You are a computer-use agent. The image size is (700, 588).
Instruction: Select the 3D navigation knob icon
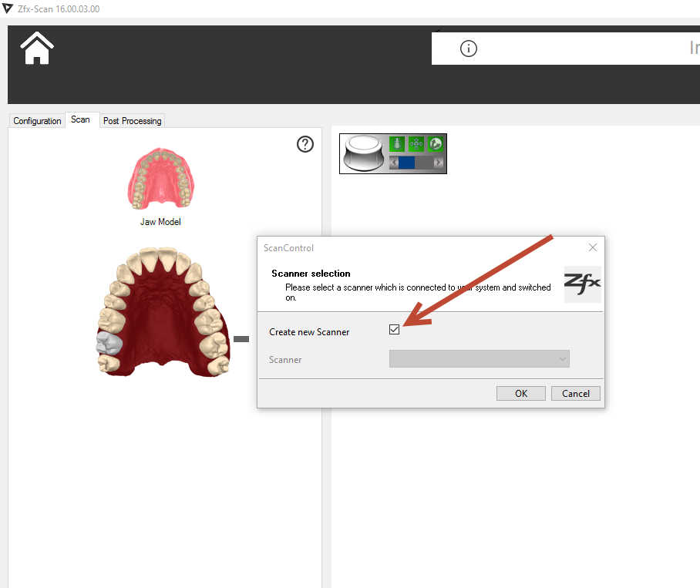(x=365, y=153)
